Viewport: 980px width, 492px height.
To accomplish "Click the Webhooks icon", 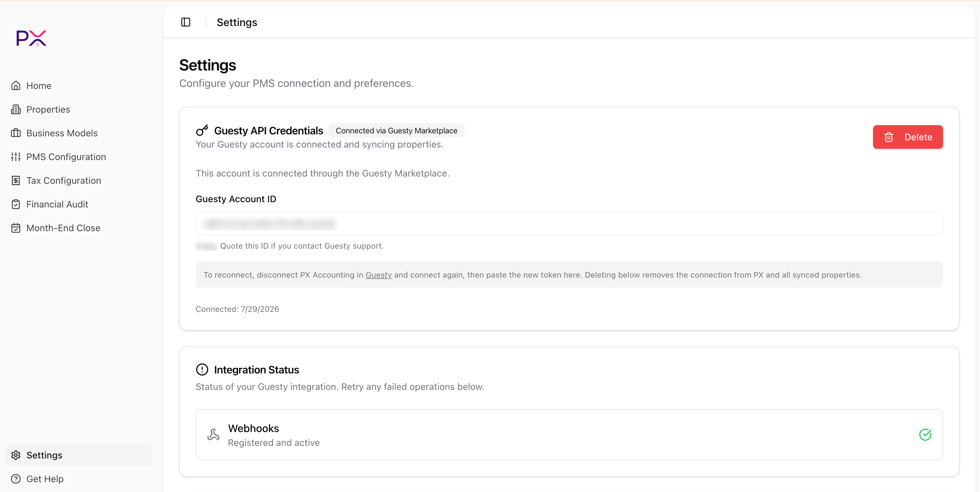I will pyautogui.click(x=213, y=435).
